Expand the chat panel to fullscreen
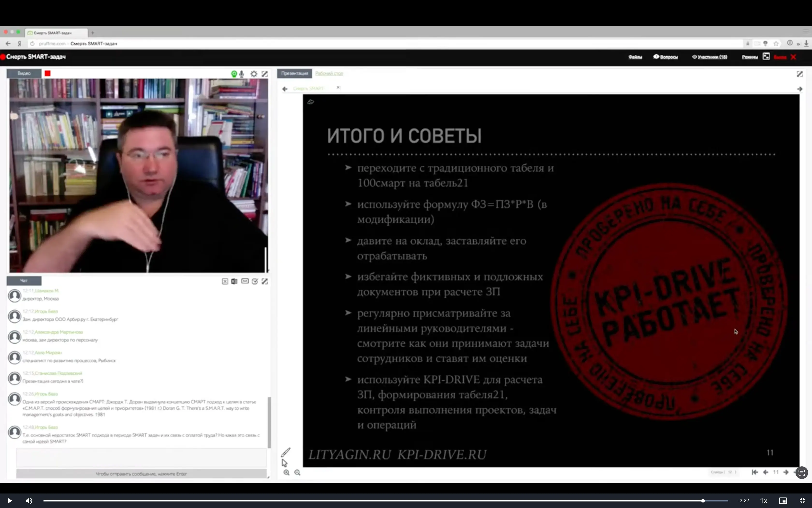812x508 pixels. (x=265, y=281)
